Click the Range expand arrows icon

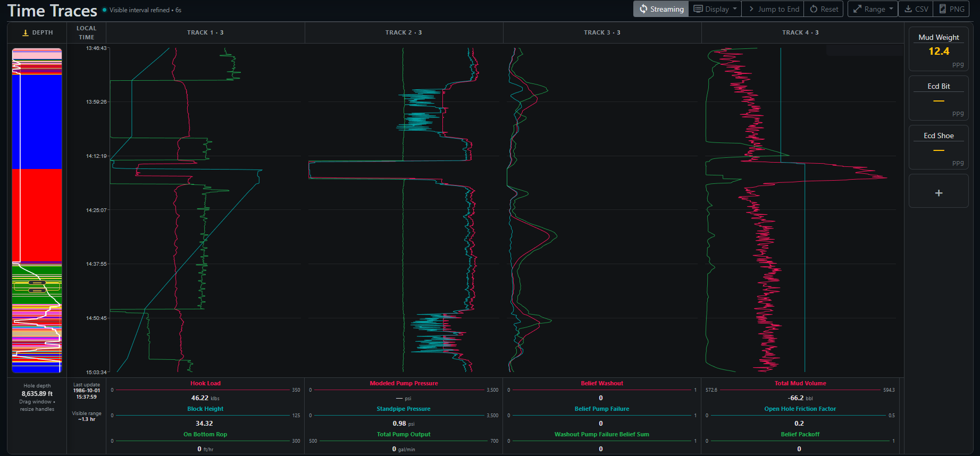857,9
